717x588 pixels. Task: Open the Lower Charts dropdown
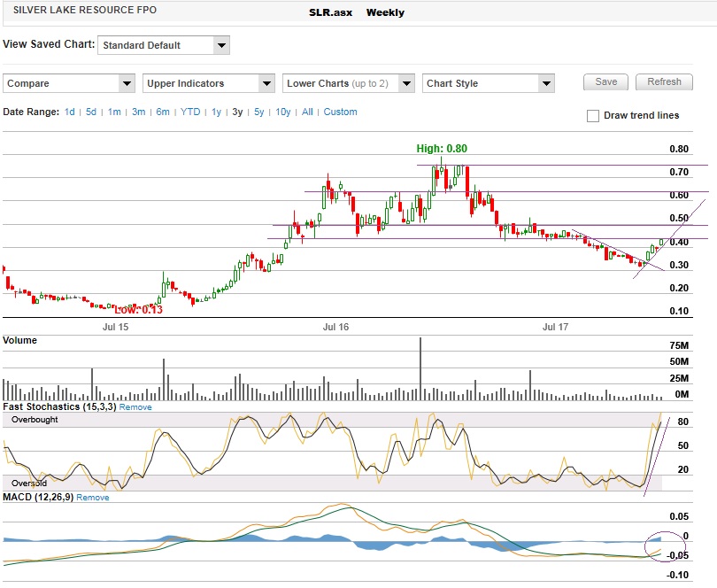point(349,83)
